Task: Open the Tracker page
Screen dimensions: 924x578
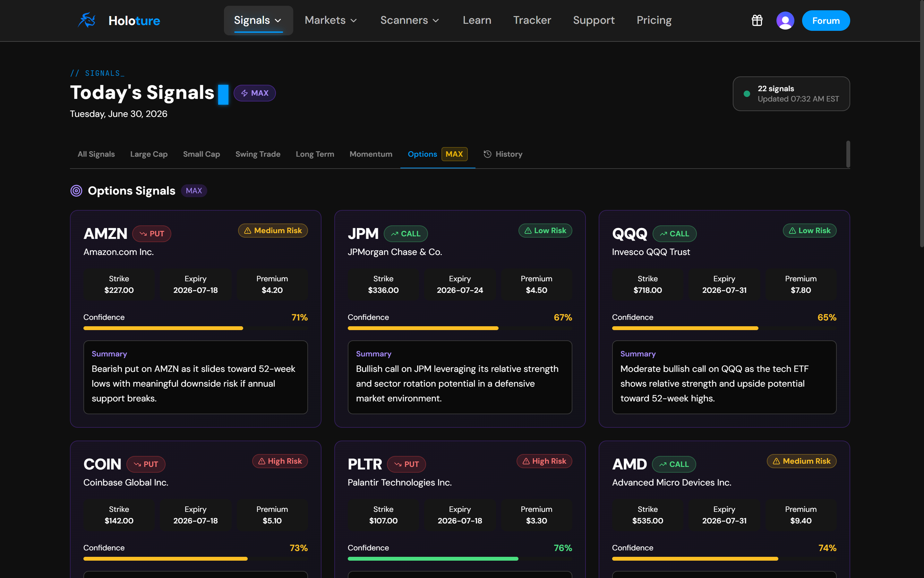Action: tap(532, 20)
